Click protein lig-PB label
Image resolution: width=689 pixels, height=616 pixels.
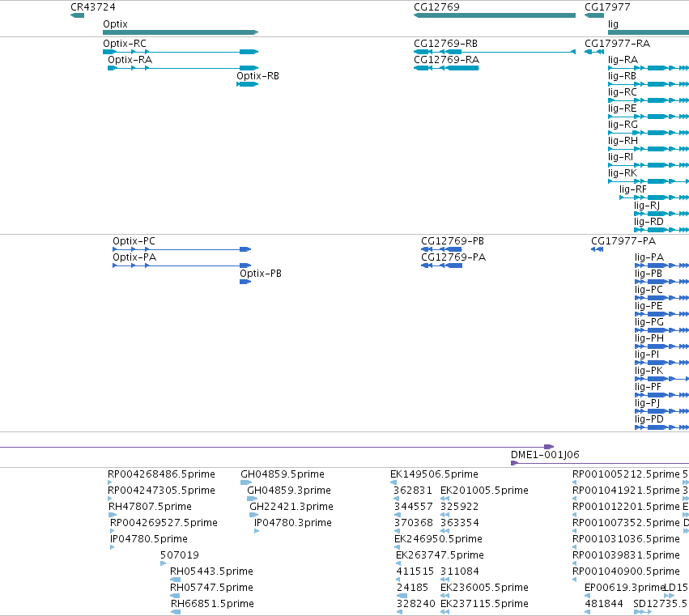649,274
